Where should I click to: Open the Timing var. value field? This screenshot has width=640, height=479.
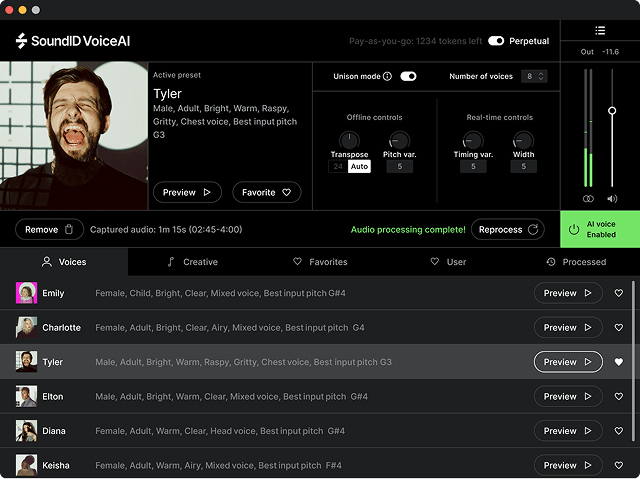pos(473,166)
